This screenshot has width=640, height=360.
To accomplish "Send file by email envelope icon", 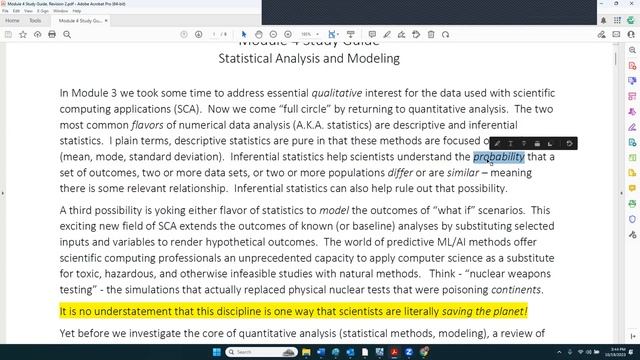I will tap(616, 35).
